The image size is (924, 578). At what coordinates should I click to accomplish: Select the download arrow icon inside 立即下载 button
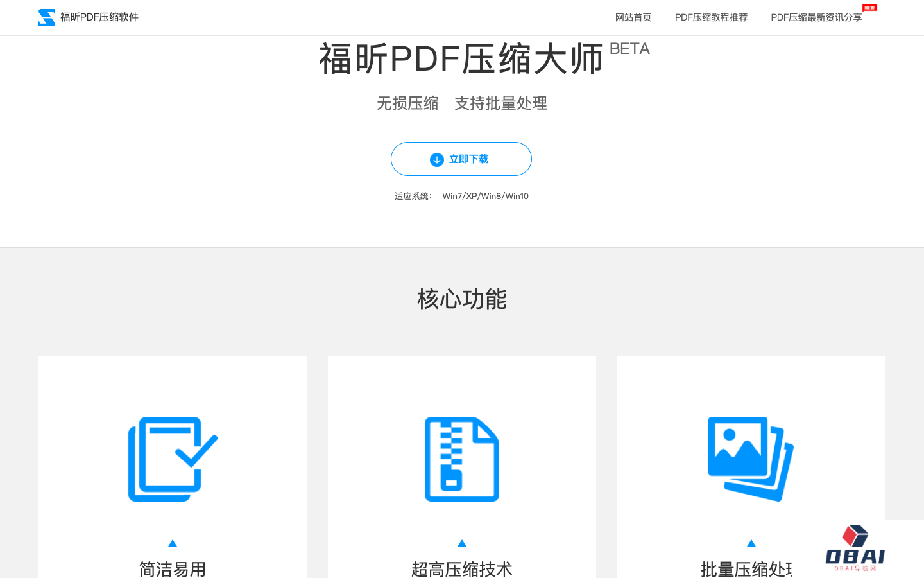437,159
